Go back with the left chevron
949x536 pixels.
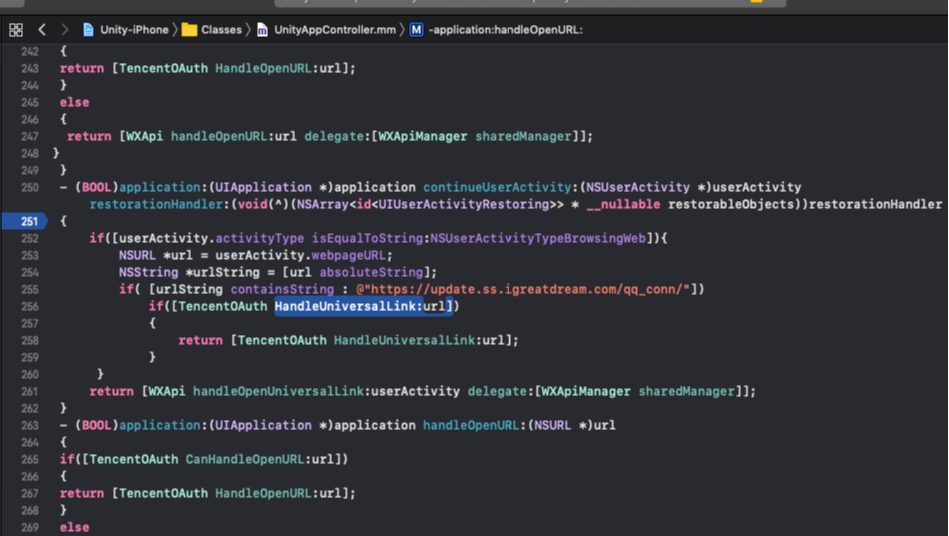42,30
